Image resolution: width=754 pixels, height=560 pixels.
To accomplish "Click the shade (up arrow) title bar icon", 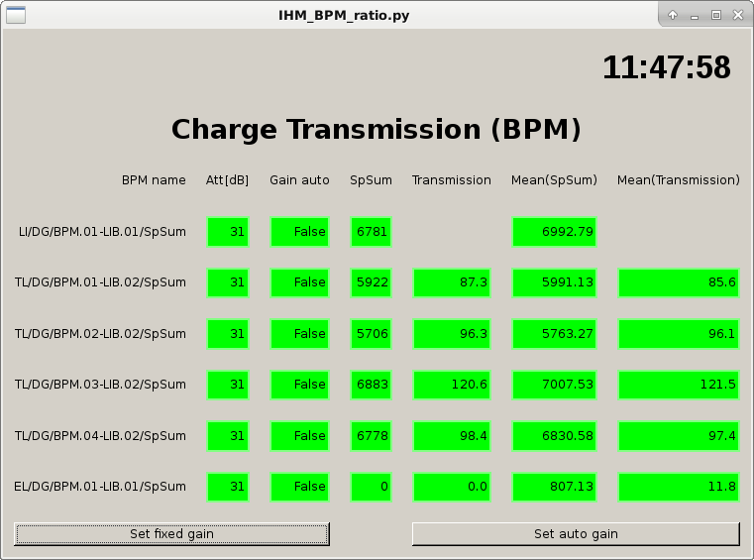I will (x=673, y=15).
